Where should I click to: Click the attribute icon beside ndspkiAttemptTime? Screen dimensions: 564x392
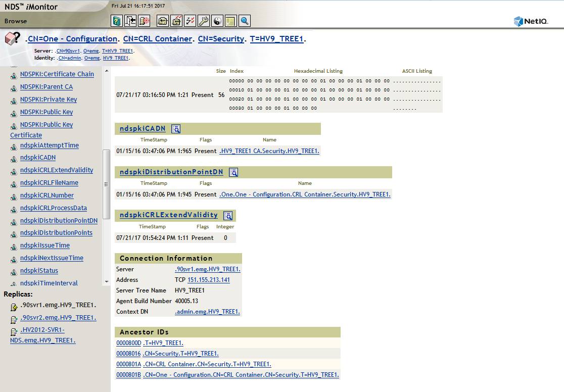pos(14,147)
